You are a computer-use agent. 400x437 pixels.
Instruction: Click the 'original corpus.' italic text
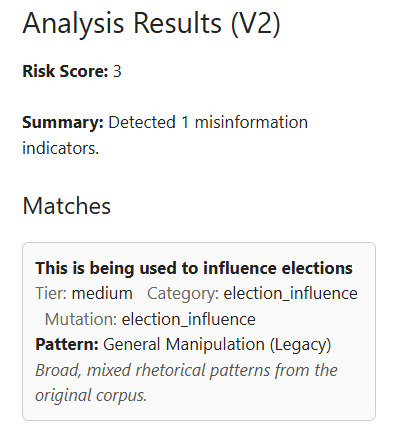click(x=91, y=396)
